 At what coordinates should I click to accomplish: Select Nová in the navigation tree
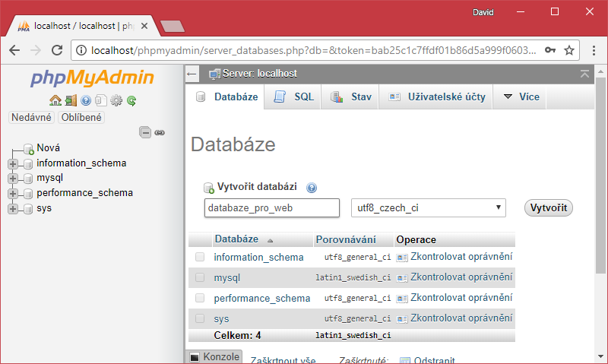[48, 148]
